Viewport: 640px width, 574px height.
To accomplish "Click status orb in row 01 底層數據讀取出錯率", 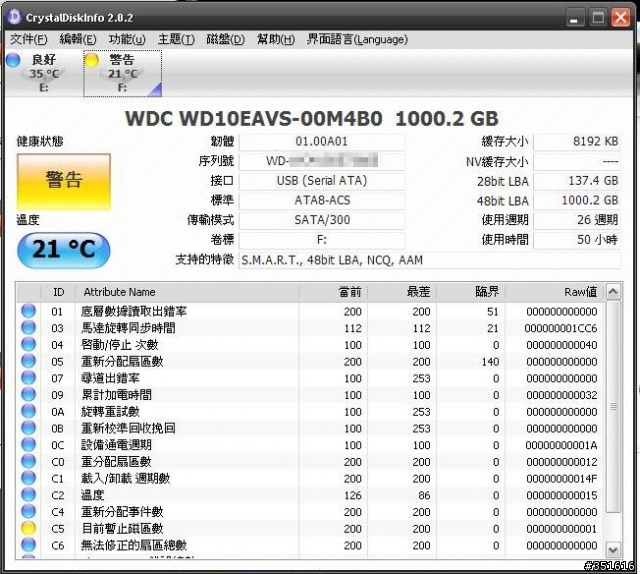I will [x=29, y=311].
